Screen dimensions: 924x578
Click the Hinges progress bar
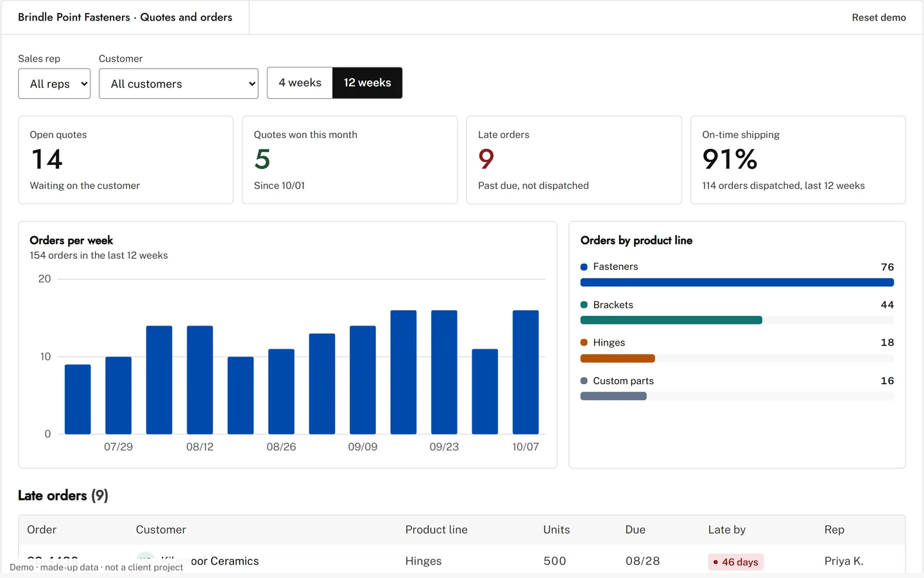point(737,358)
